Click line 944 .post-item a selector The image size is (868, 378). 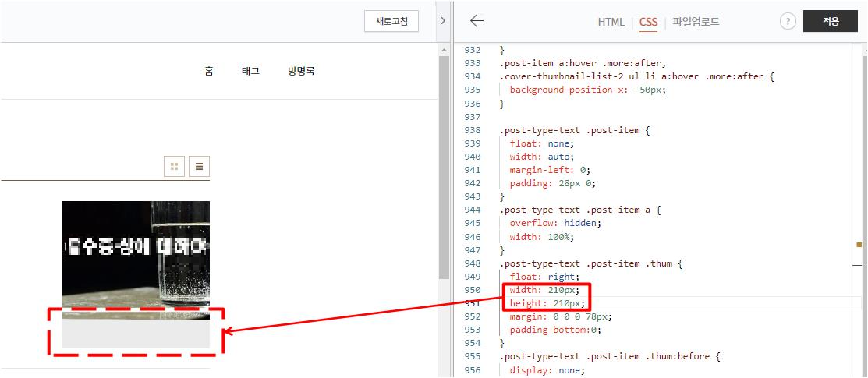[579, 210]
